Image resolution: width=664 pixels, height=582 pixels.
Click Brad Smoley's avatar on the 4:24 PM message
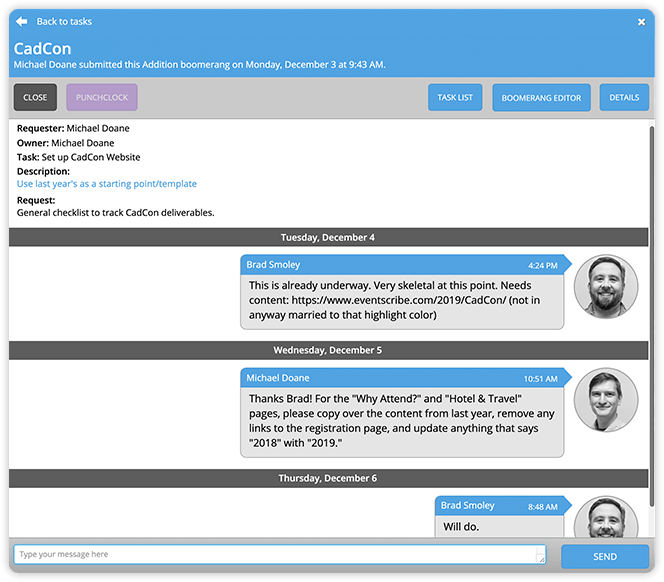pos(606,287)
